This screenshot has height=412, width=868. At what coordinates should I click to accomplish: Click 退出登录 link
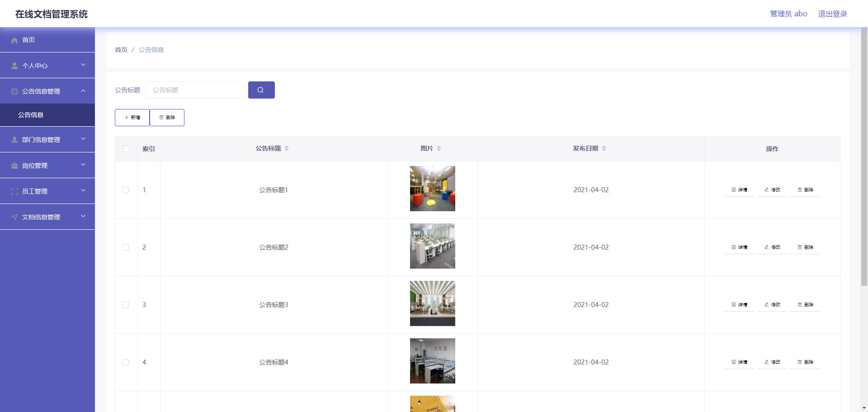pyautogui.click(x=833, y=14)
